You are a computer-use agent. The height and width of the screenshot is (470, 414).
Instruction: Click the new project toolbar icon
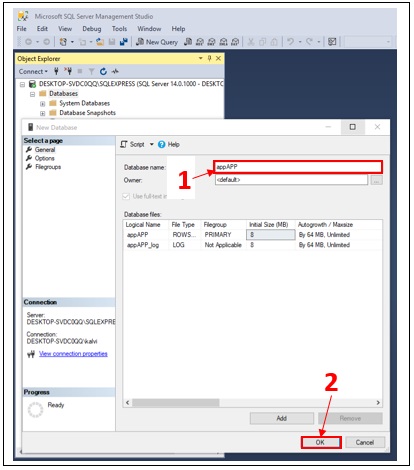coord(63,42)
